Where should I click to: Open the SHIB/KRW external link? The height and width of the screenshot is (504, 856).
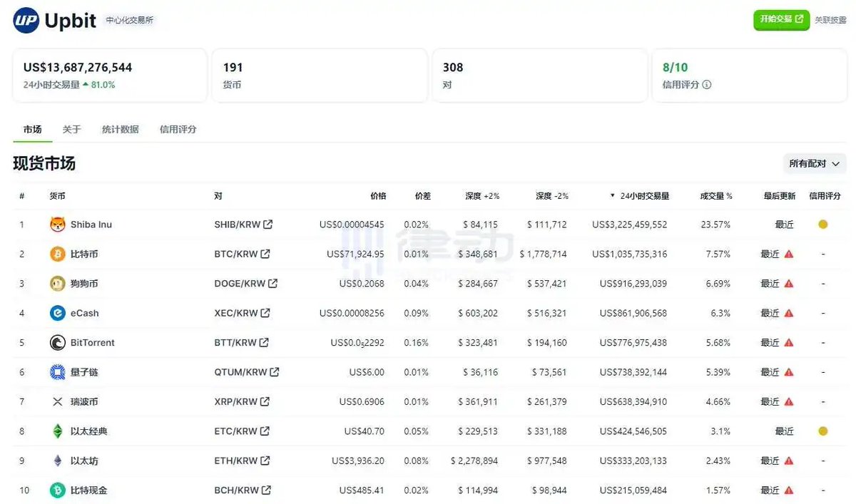267,224
